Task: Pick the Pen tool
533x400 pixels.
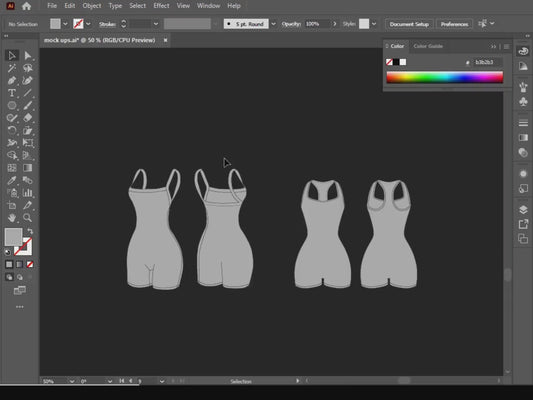Action: click(12, 81)
